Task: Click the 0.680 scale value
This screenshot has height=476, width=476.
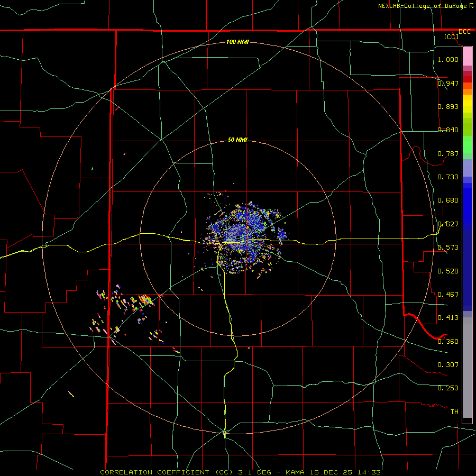Action: [448, 200]
